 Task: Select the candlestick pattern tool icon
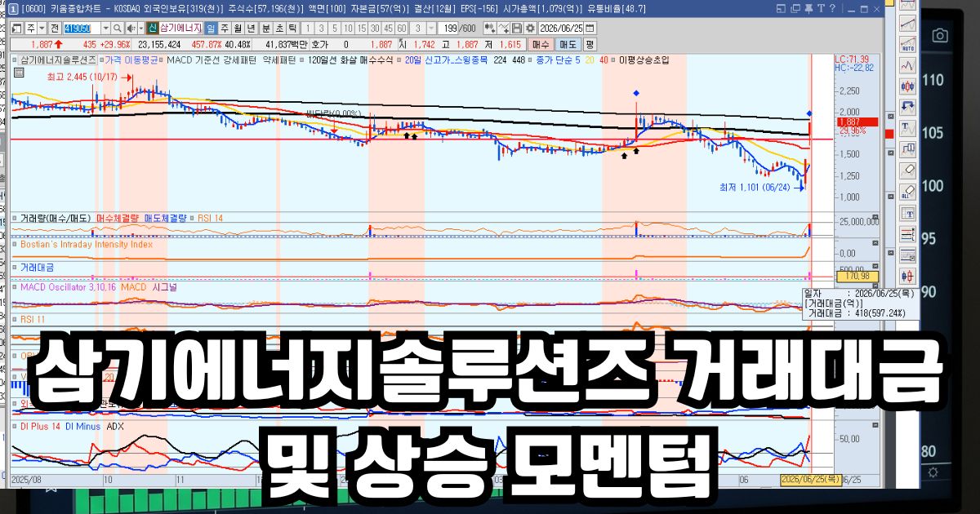[x=908, y=86]
